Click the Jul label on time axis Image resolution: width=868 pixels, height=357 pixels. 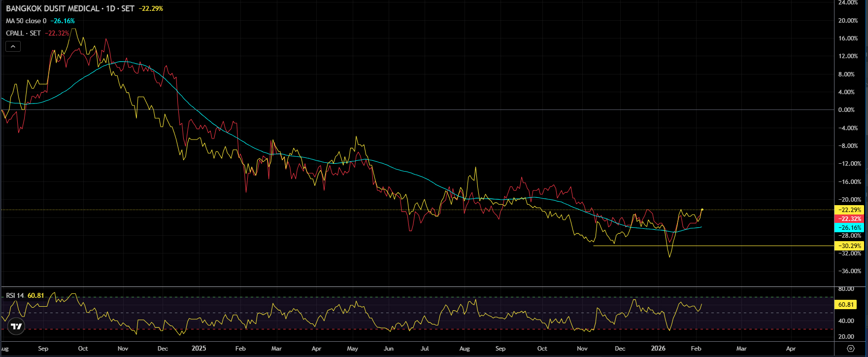click(x=425, y=348)
